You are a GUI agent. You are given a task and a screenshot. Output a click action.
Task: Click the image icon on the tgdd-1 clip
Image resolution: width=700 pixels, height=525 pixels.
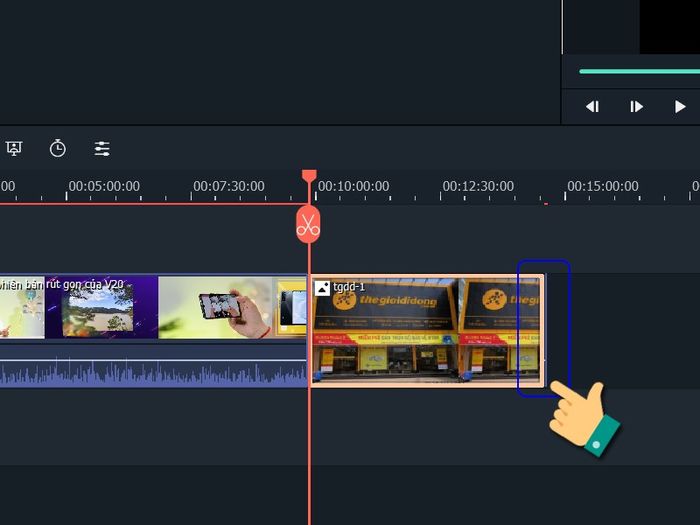(x=322, y=288)
